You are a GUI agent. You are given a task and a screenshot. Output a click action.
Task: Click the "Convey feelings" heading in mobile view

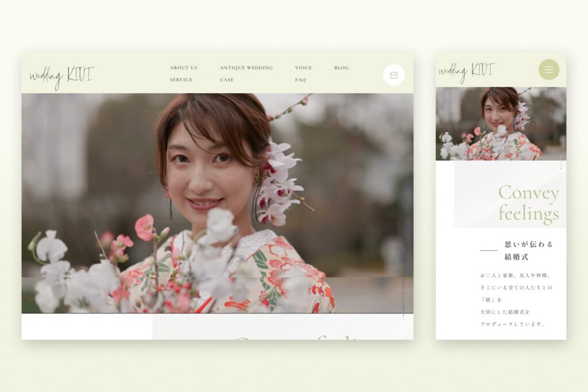coord(528,203)
